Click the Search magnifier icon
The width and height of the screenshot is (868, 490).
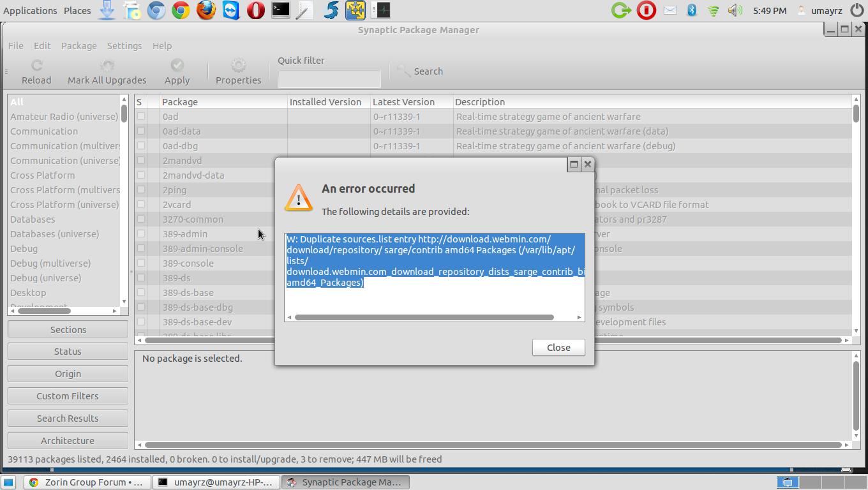[403, 71]
